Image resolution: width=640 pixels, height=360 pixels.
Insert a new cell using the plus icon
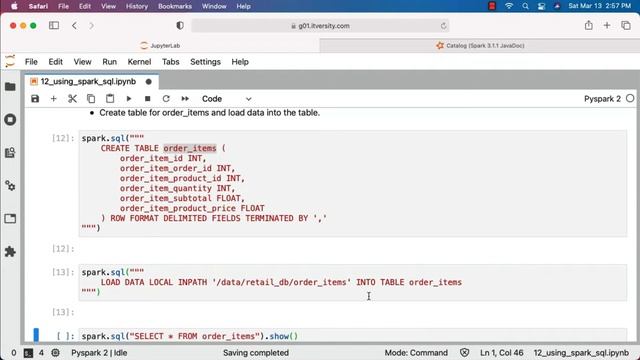[53, 99]
